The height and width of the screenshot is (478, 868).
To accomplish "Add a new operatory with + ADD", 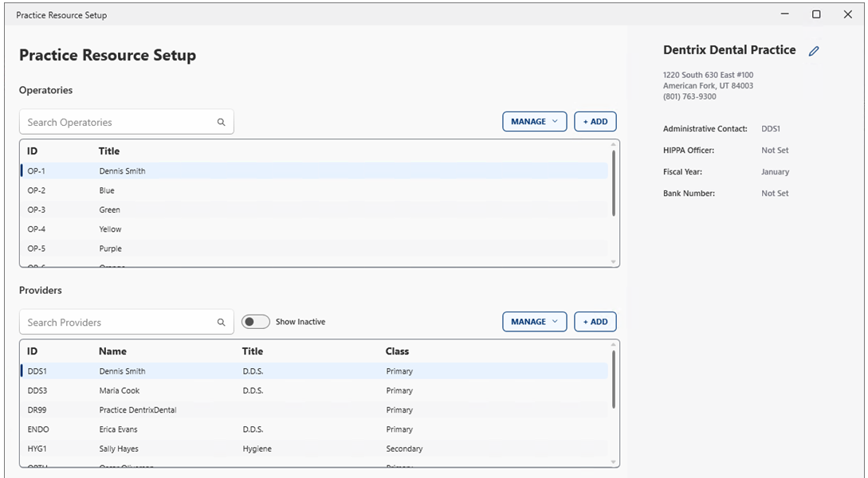I will click(x=595, y=122).
